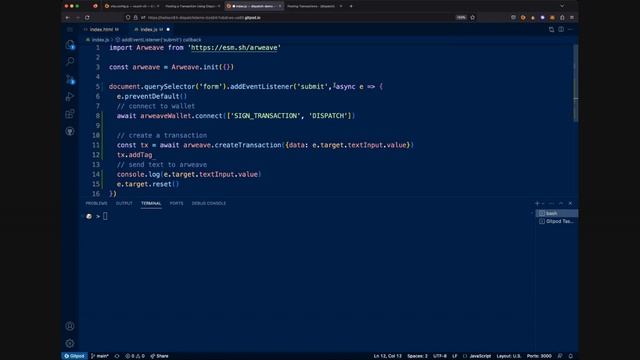Change line ending via LF status item
This screenshot has height=360, width=640.
[454, 356]
